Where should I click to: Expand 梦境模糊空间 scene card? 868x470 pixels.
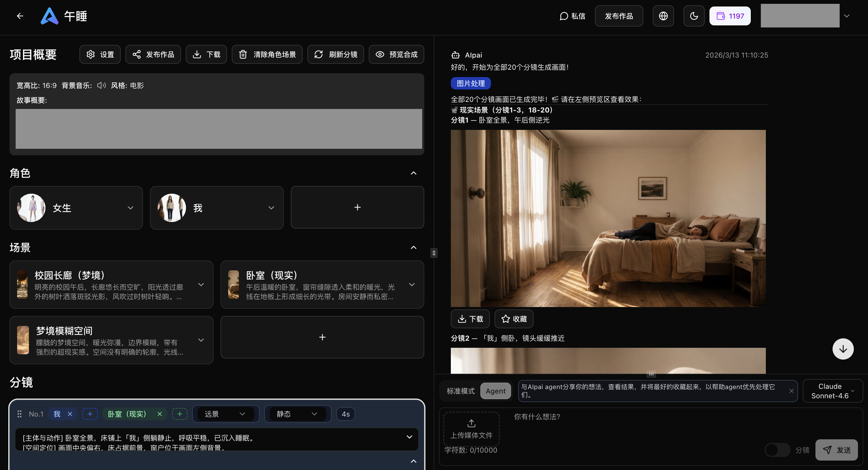pyautogui.click(x=201, y=340)
